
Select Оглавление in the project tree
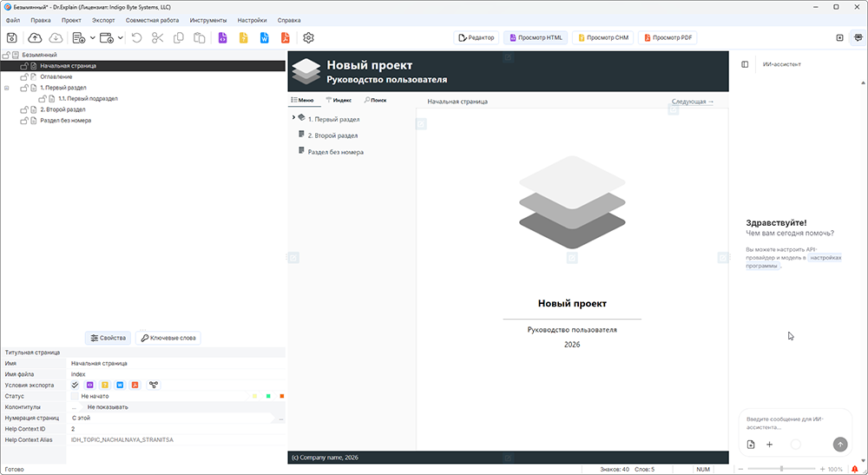(x=56, y=77)
